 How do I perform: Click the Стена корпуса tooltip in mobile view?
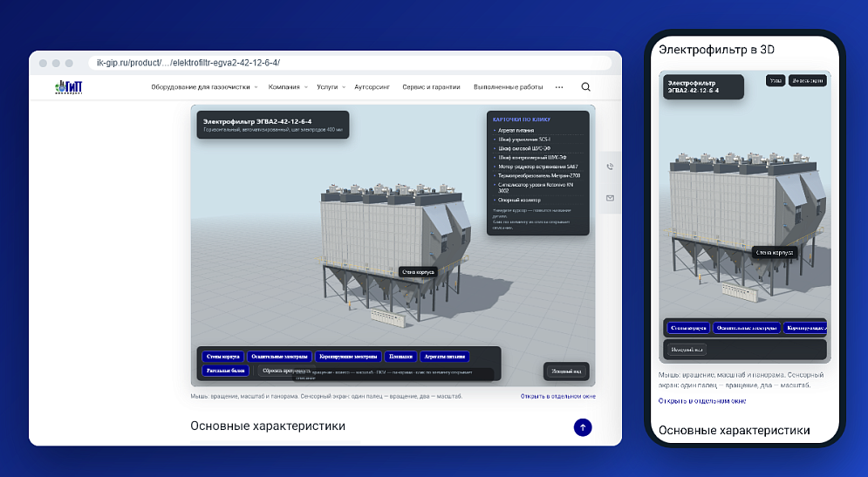click(x=775, y=252)
